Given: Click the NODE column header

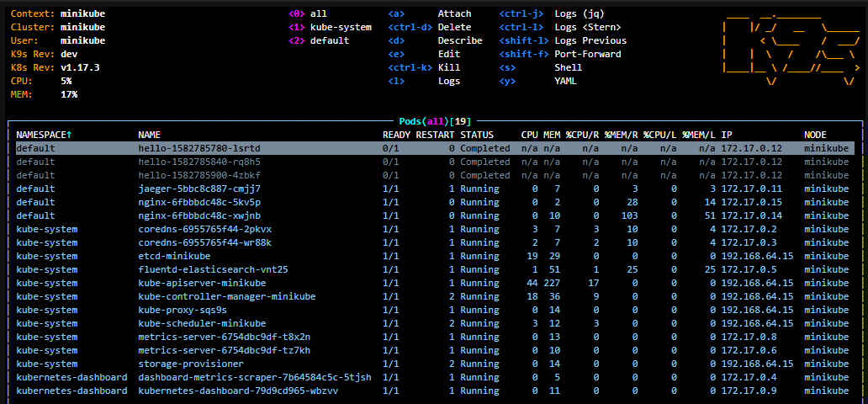Looking at the screenshot, I should click(x=815, y=135).
